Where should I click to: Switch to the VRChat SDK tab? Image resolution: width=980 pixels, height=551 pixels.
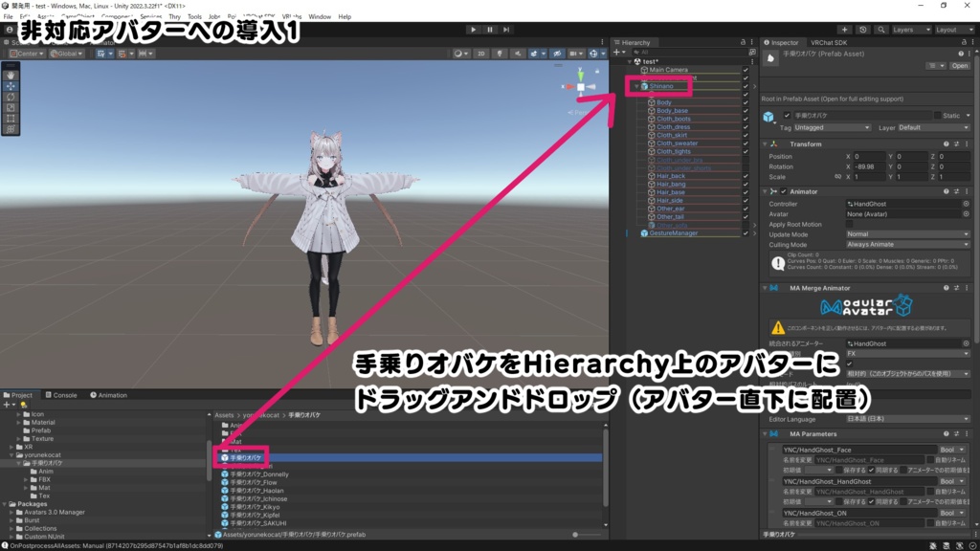pos(830,43)
